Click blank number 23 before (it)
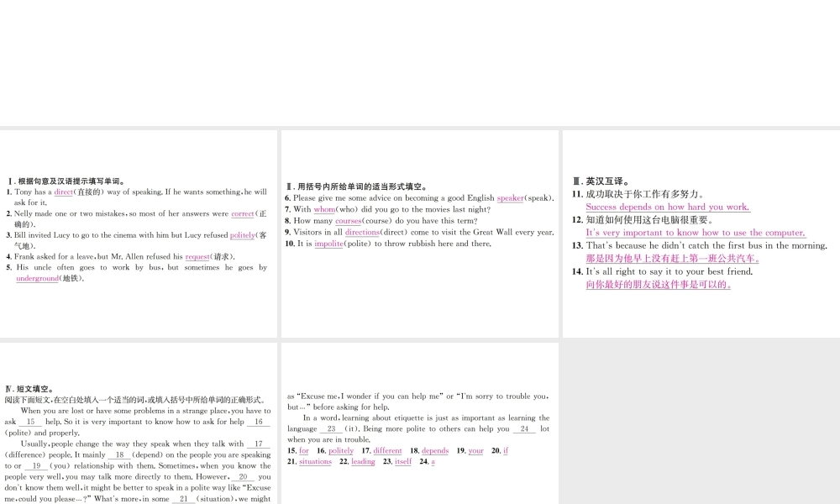The image size is (840, 504). [331, 429]
